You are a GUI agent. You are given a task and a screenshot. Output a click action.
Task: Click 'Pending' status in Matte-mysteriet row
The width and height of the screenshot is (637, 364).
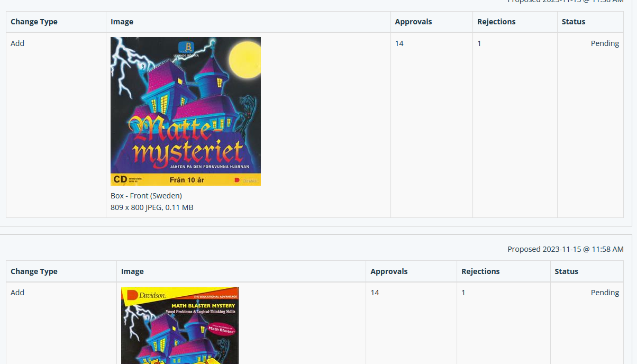point(605,43)
